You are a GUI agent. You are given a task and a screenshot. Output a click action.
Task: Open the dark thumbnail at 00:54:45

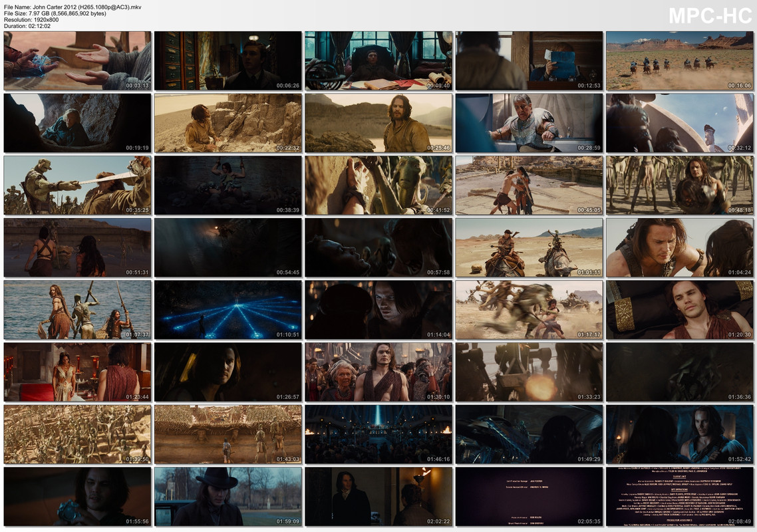tap(228, 247)
